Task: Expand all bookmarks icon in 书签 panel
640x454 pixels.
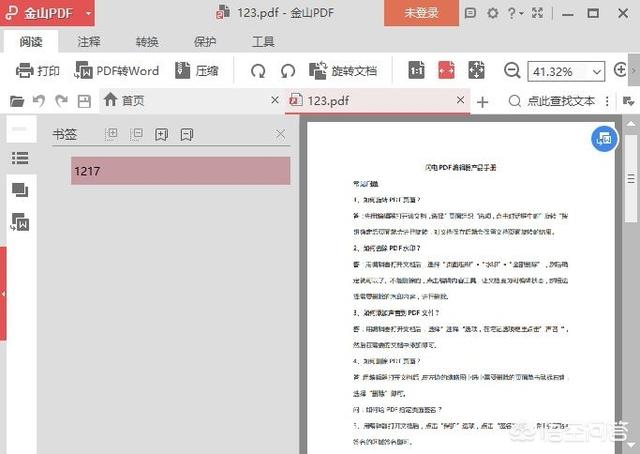Action: pos(111,134)
